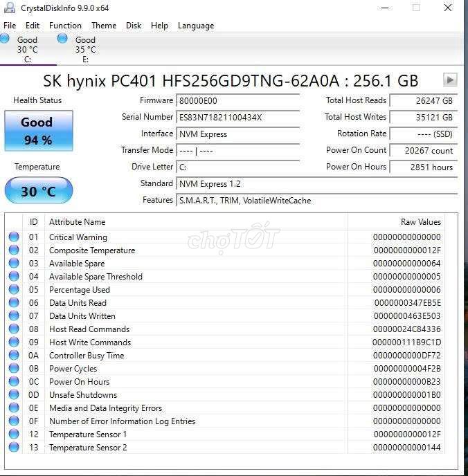Click raw value 00000000004F2B
Viewport: 468px width, 476px height.
click(407, 369)
